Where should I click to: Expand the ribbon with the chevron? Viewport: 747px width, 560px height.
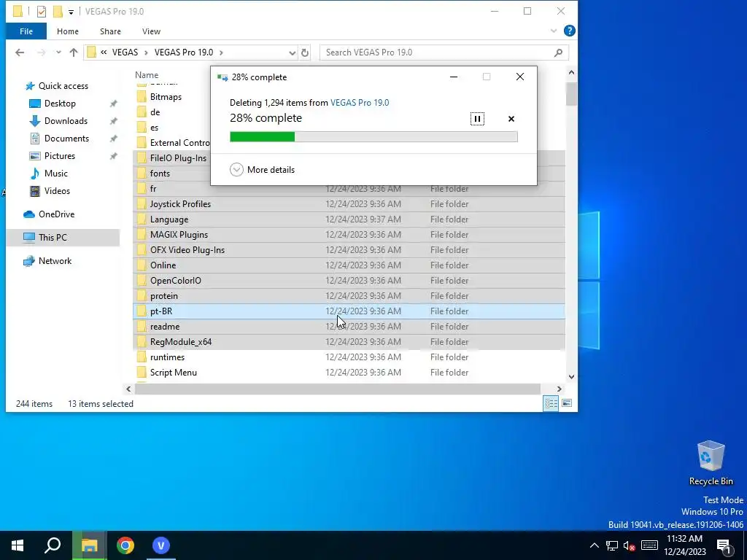554,31
